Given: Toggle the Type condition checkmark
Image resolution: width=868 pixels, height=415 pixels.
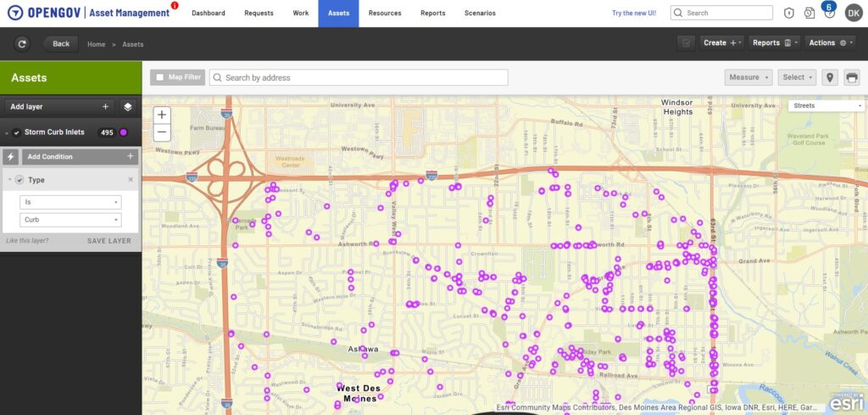Looking at the screenshot, I should (19, 180).
